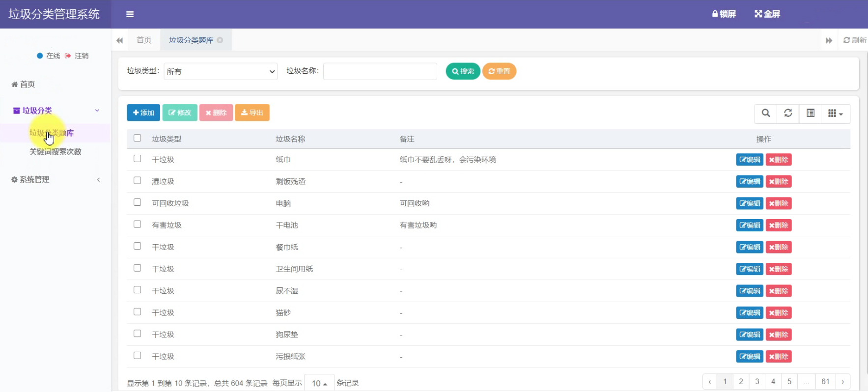
Task: Click the 导出 button
Action: click(252, 112)
